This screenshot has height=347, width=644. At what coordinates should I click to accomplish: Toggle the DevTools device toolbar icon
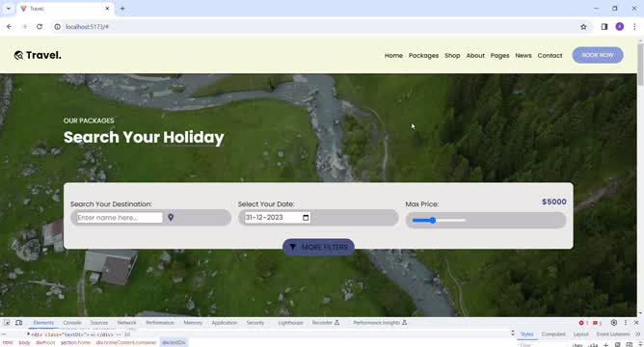(19, 323)
